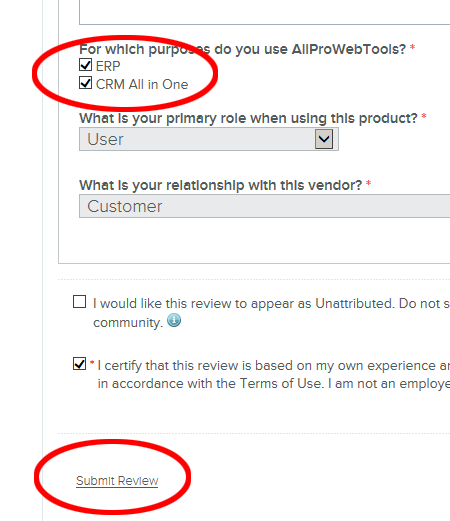
Task: Click the word 'community.' before the info icon
Action: (128, 323)
